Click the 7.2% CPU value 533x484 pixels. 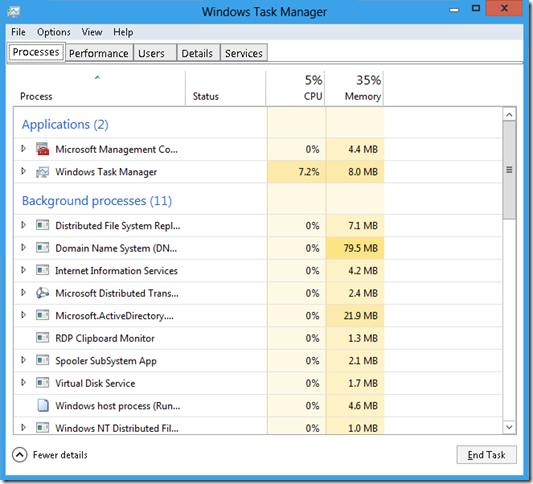click(x=309, y=172)
